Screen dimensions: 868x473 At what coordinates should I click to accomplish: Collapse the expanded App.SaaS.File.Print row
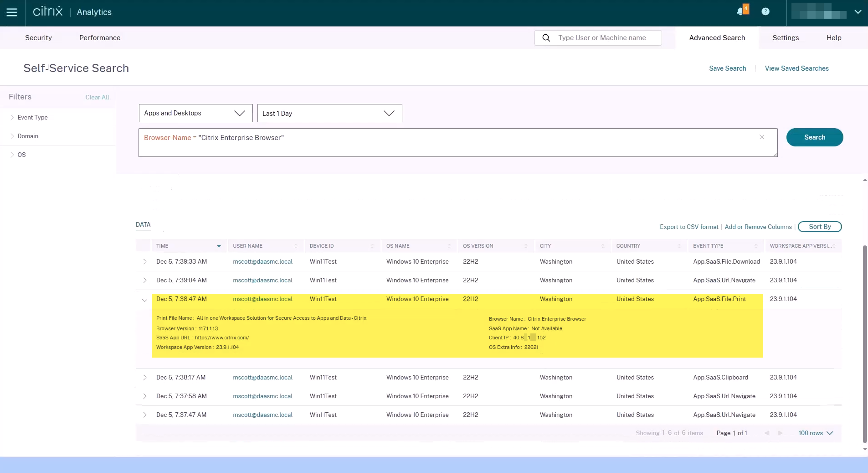(x=144, y=300)
